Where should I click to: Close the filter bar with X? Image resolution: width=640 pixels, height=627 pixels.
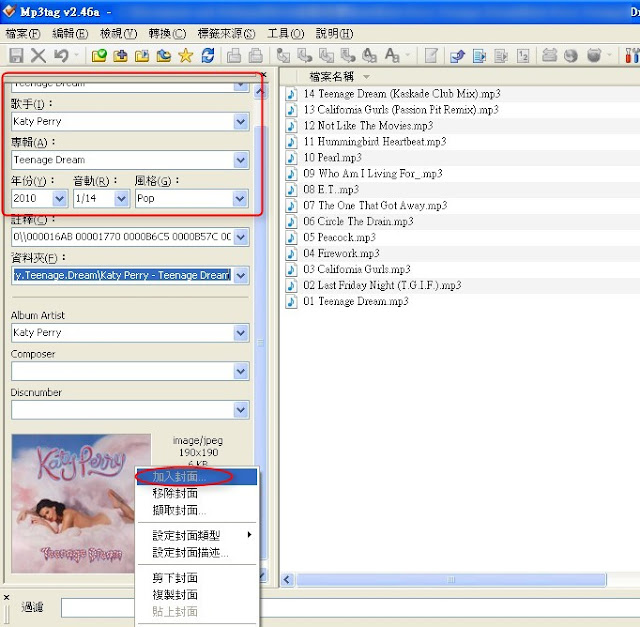(6, 597)
